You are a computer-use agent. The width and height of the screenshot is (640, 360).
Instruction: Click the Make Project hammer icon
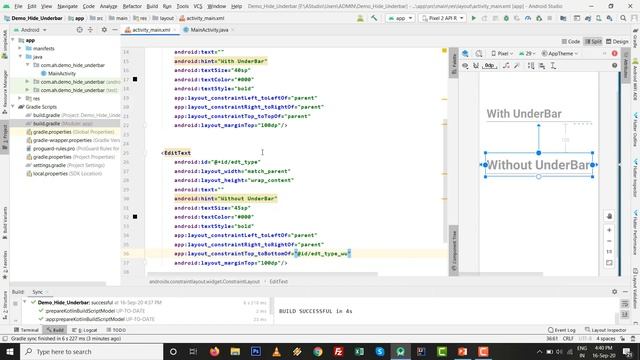tap(374, 18)
